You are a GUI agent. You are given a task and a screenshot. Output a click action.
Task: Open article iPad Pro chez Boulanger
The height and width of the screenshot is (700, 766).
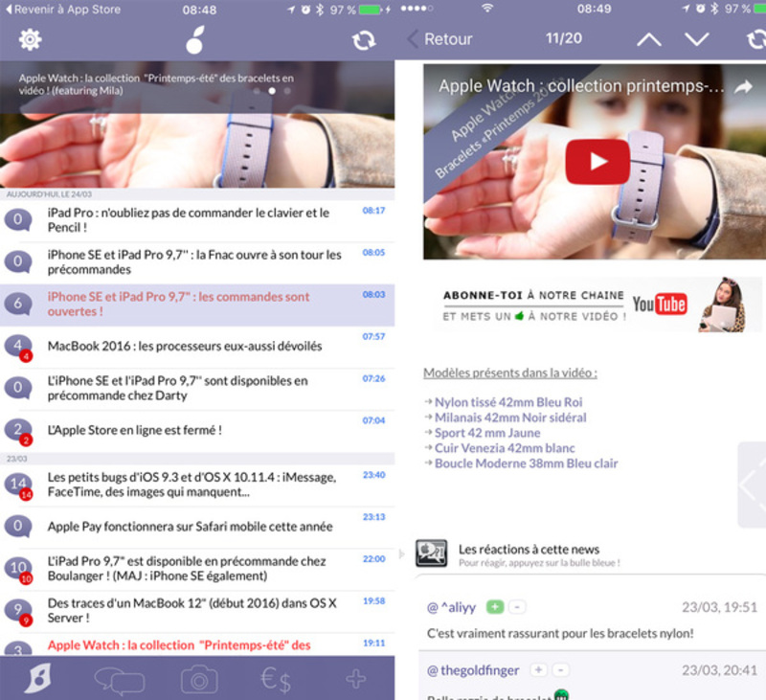coord(197,569)
